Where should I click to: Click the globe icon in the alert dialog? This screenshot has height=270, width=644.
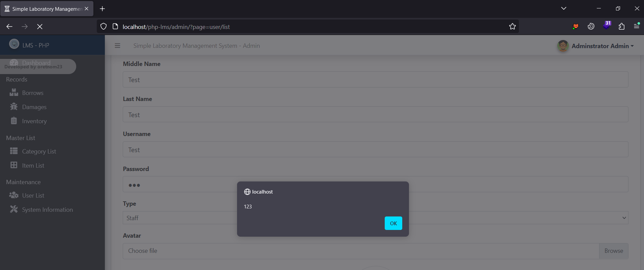(247, 192)
